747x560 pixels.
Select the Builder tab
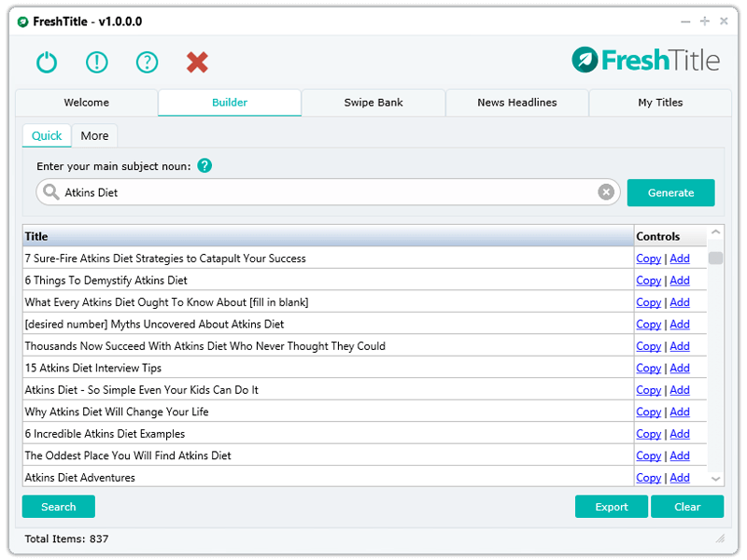pyautogui.click(x=230, y=103)
